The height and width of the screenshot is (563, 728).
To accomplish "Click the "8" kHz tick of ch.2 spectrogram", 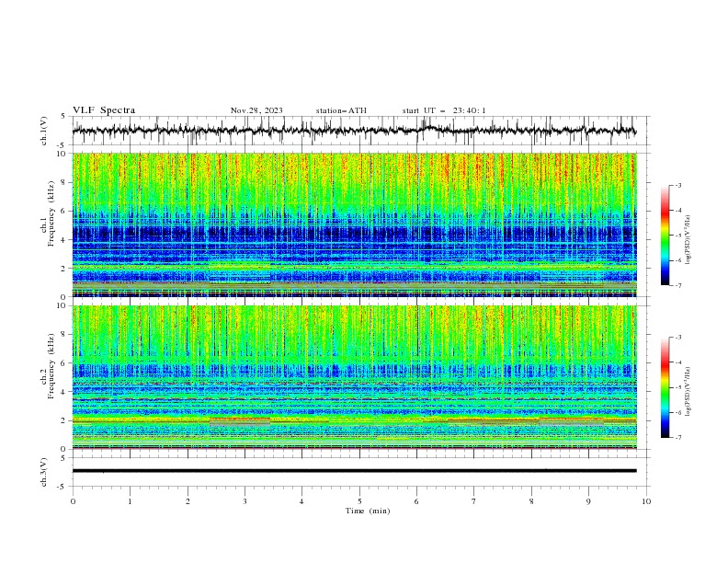I will point(64,335).
